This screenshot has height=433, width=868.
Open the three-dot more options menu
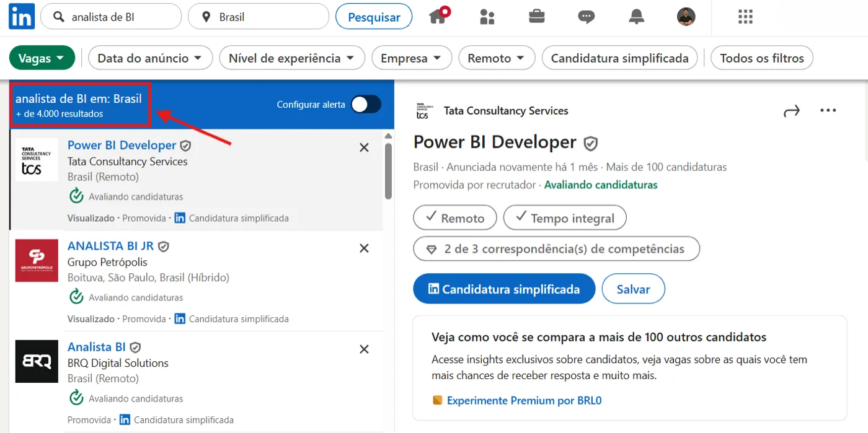(x=828, y=111)
